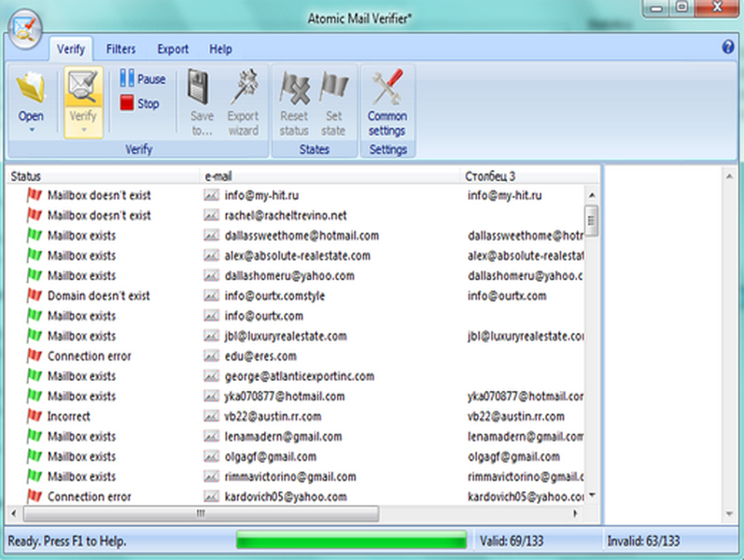Screen dimensions: 744x560
Task: Click the list's vertical scrollbar up arrow
Action: coord(592,195)
